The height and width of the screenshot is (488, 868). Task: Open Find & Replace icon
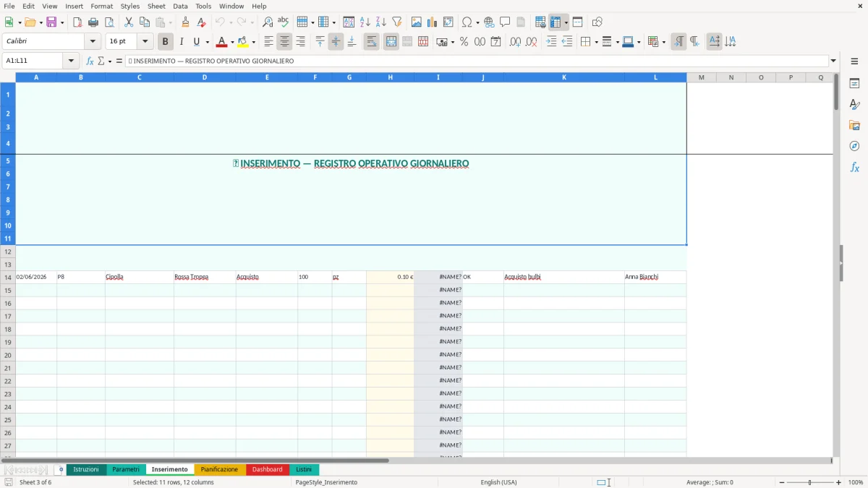(268, 22)
